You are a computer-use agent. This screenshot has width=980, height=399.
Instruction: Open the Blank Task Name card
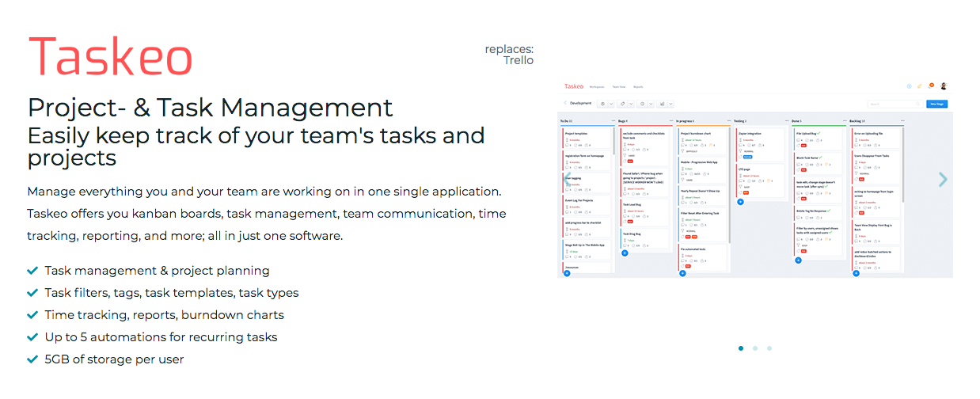[819, 164]
